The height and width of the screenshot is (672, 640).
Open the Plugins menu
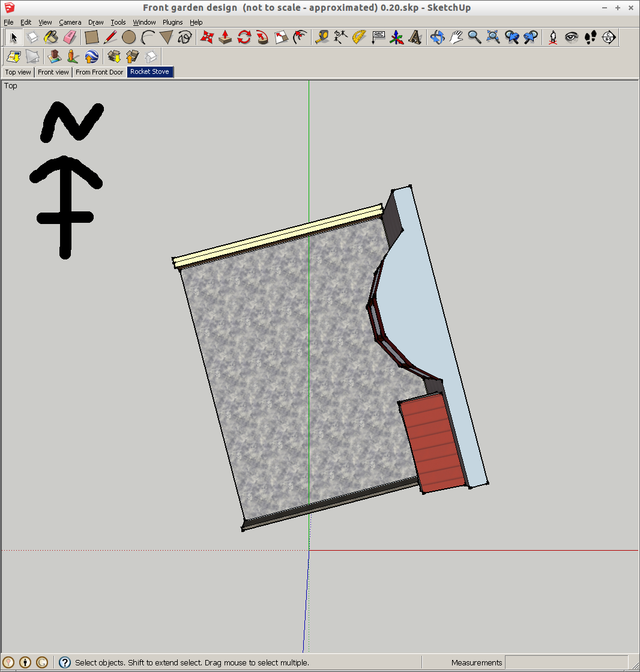172,22
